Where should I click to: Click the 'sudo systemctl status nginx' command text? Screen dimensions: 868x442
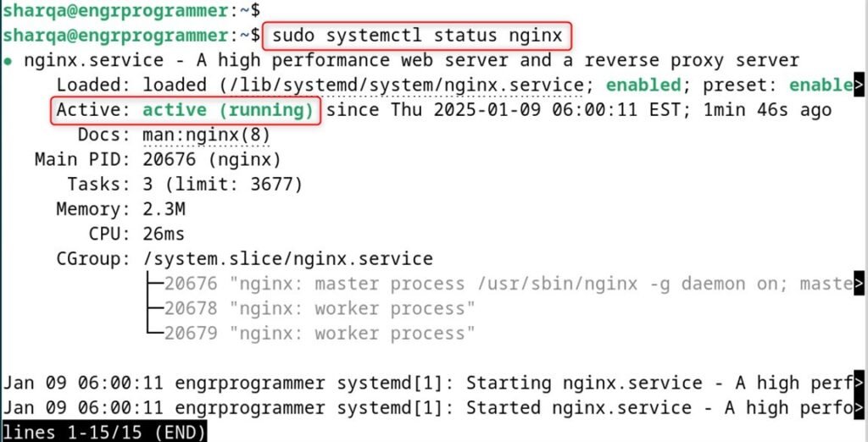coord(418,36)
